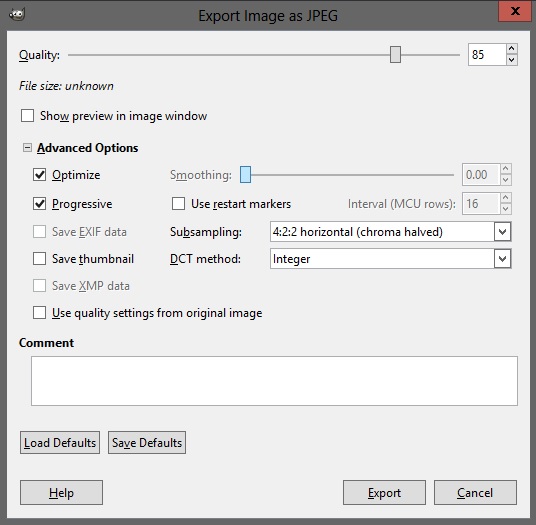
Task: Click the 'Quality:' label
Action: 39,55
